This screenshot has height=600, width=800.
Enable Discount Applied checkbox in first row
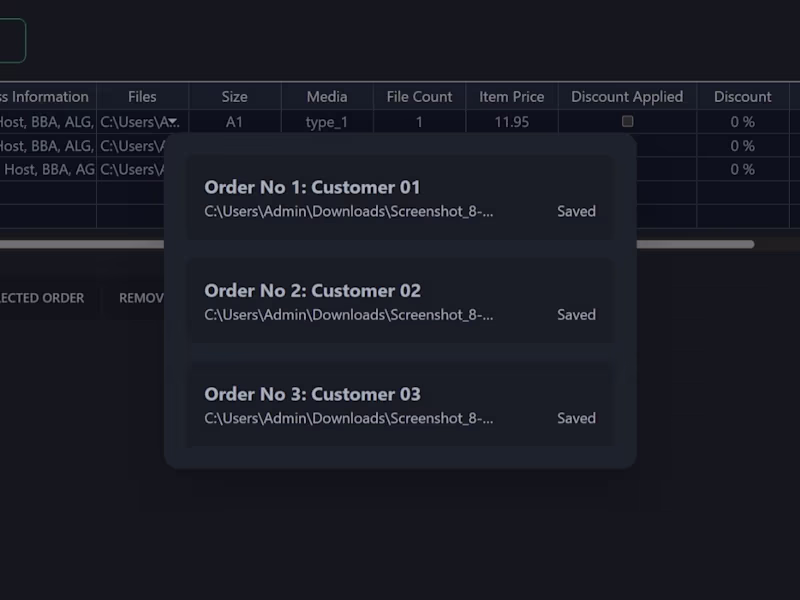627,121
